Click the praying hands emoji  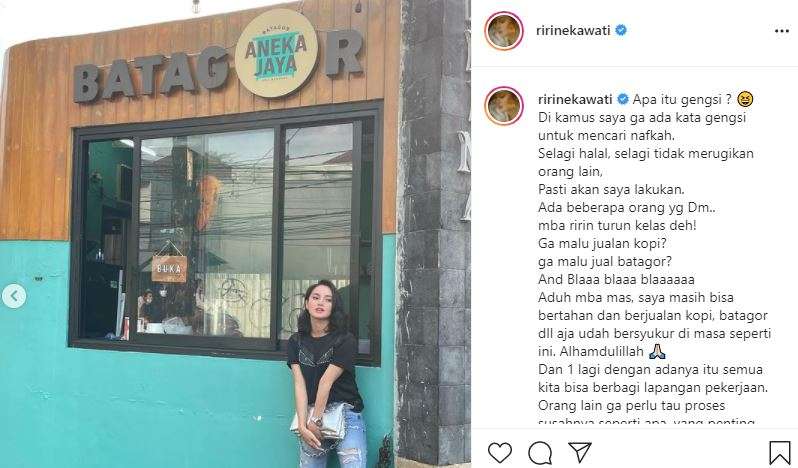[658, 351]
